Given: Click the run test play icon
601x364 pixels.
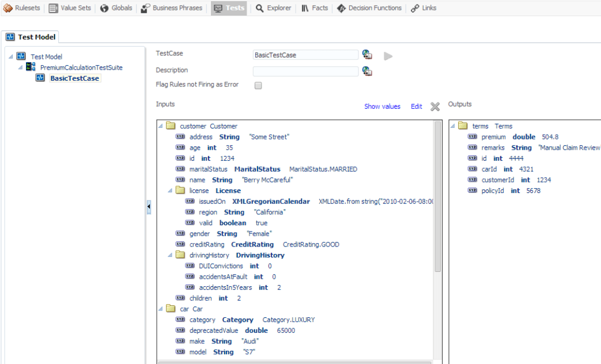Looking at the screenshot, I should [388, 56].
